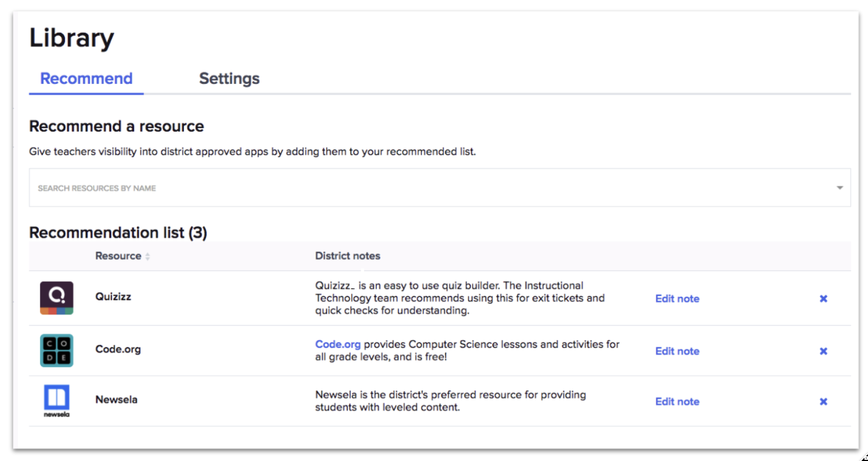868x461 pixels.
Task: Click Edit note next to Newsela
Action: click(677, 401)
